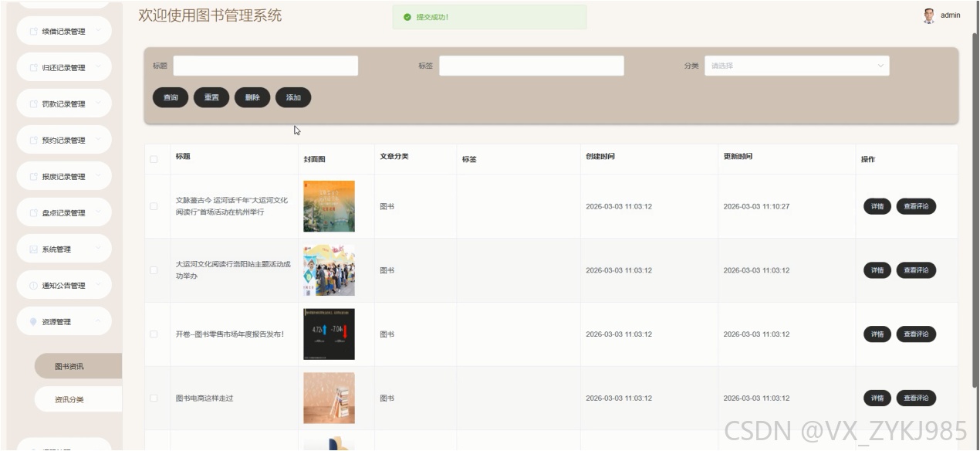The width and height of the screenshot is (980, 451).
Task: Click the 归还记录管理 menu icon
Action: click(33, 68)
